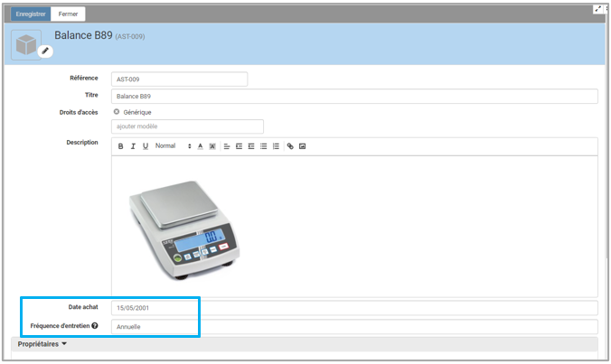The width and height of the screenshot is (611, 364).
Task: Click the Enregistrer button
Action: coord(31,14)
